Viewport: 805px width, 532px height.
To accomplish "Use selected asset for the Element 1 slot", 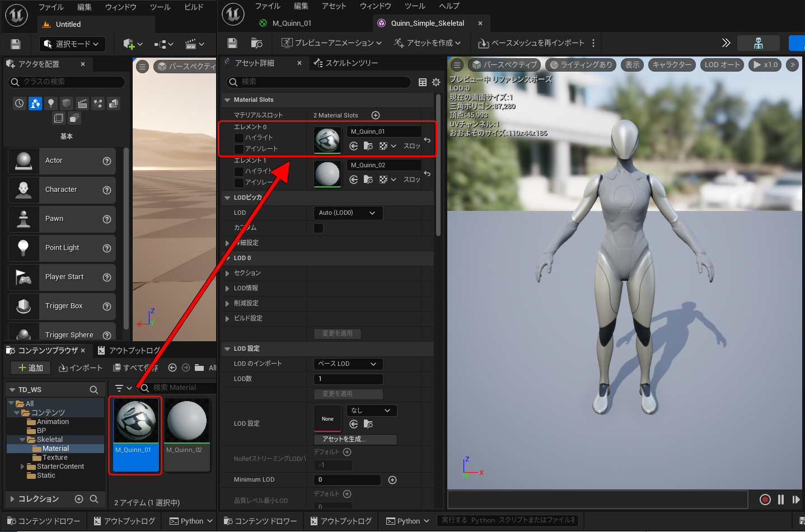I will [354, 180].
